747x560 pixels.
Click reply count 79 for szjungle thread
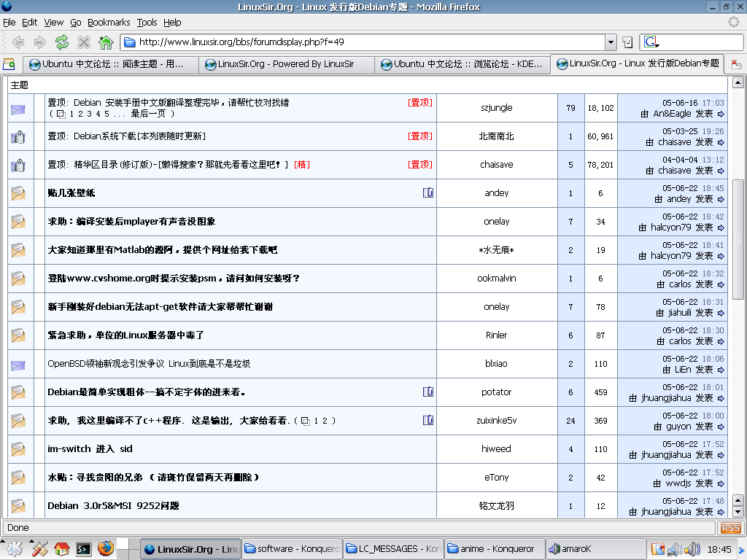(x=570, y=108)
